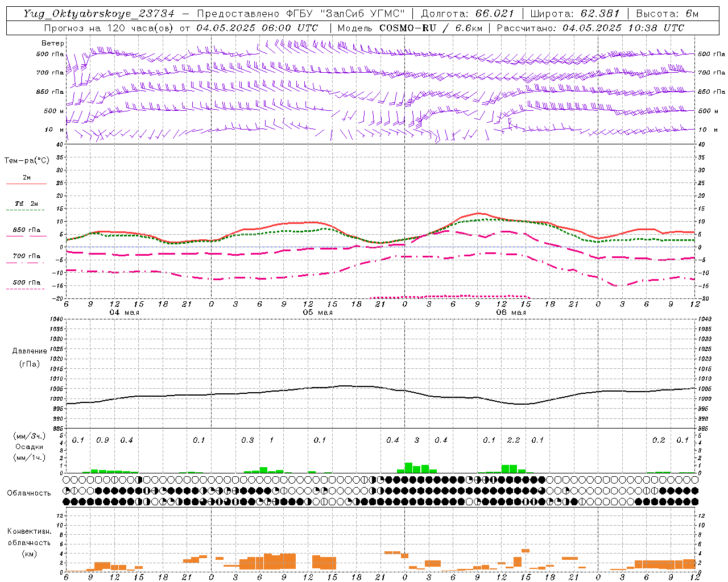Select the Облачность row label

(29, 493)
